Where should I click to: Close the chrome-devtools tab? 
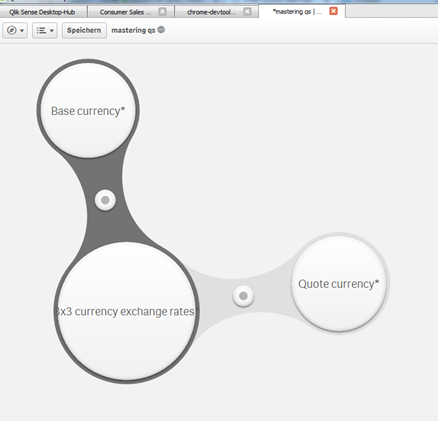[x=247, y=12]
